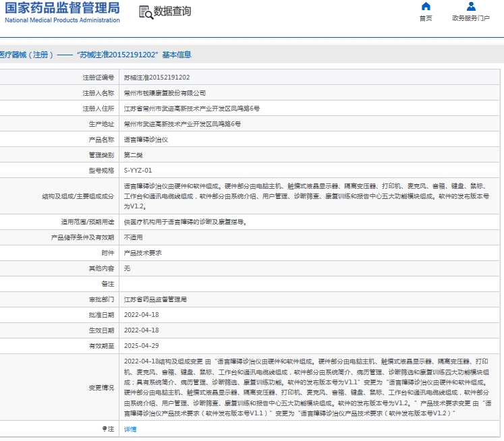Click the 其他内容 label
The image size is (504, 441).
coord(102,268)
